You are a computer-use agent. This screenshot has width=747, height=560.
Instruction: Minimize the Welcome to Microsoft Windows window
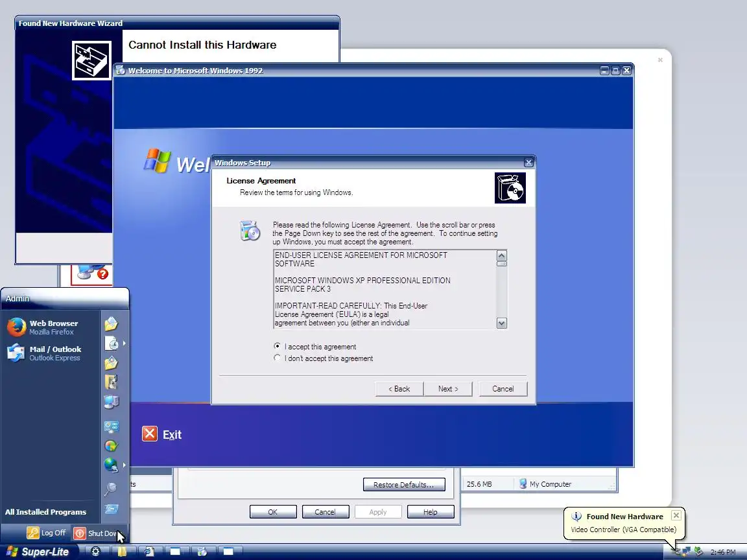[604, 71]
